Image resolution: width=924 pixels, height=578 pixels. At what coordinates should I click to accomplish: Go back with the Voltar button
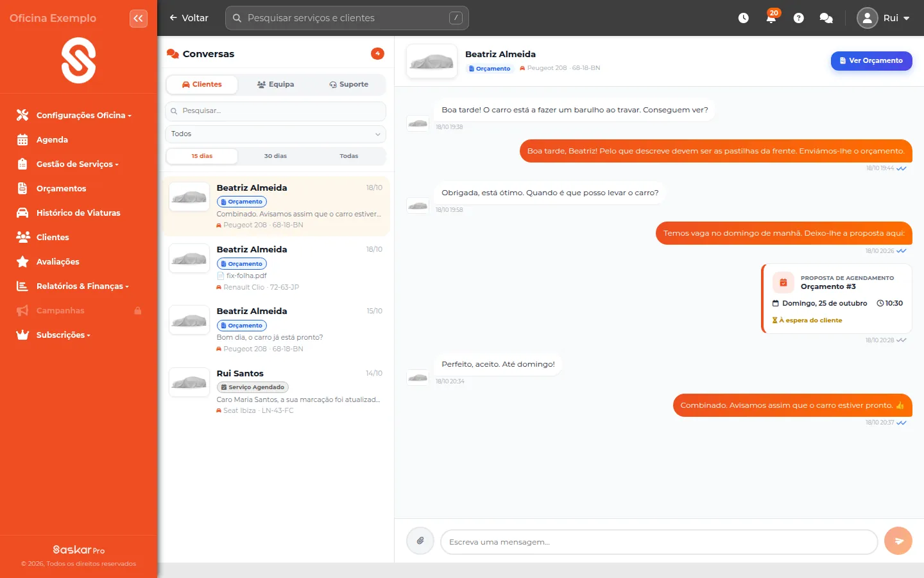point(189,18)
